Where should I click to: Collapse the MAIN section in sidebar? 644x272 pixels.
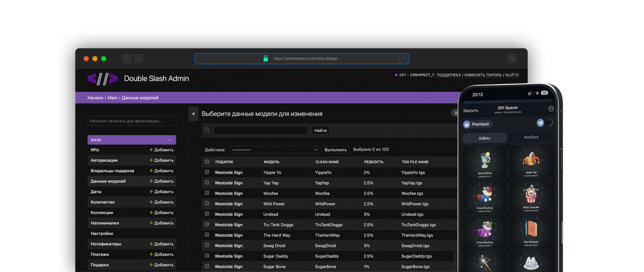point(169,140)
